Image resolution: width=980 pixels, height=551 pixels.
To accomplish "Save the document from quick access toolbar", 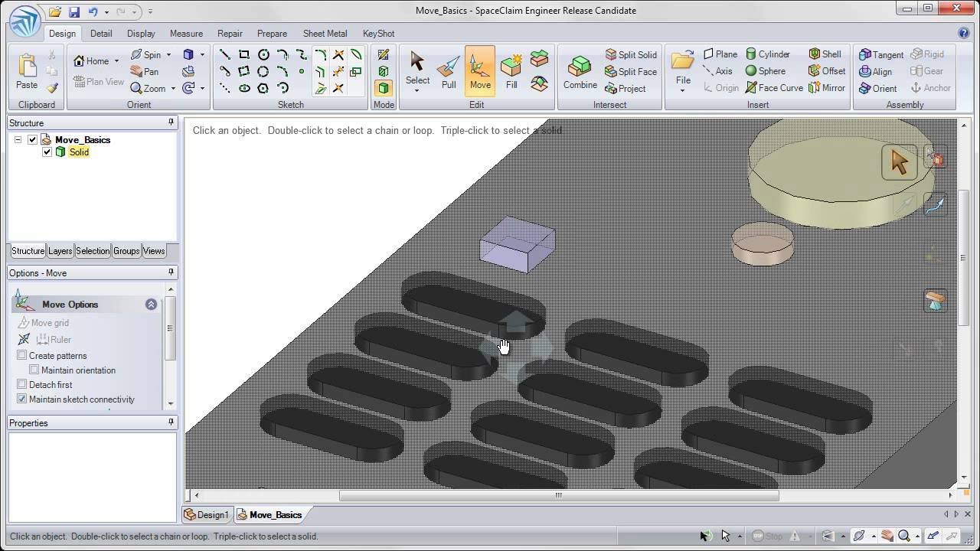I will pyautogui.click(x=74, y=11).
